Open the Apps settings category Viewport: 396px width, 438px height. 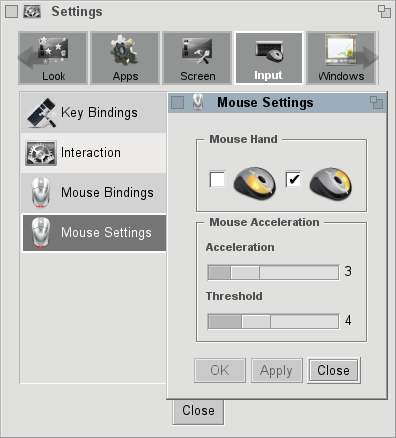125,58
